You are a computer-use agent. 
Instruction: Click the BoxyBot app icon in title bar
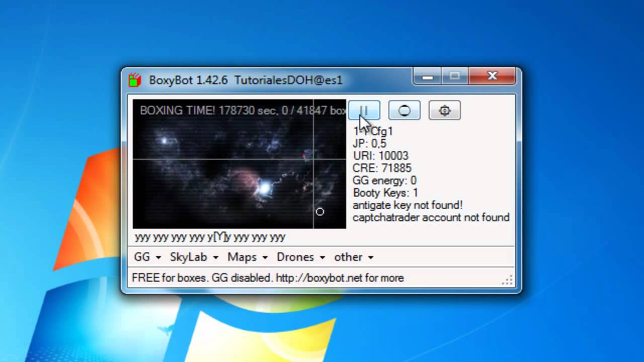[134, 80]
